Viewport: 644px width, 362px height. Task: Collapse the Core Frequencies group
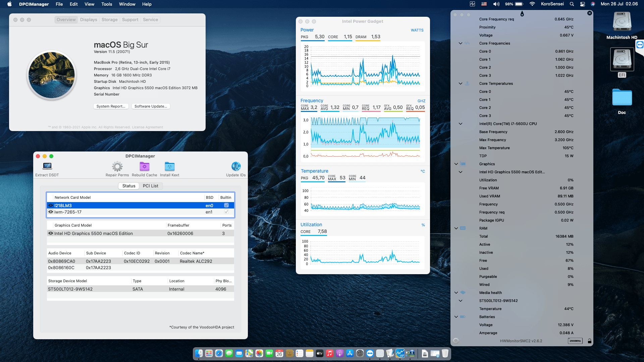point(461,43)
